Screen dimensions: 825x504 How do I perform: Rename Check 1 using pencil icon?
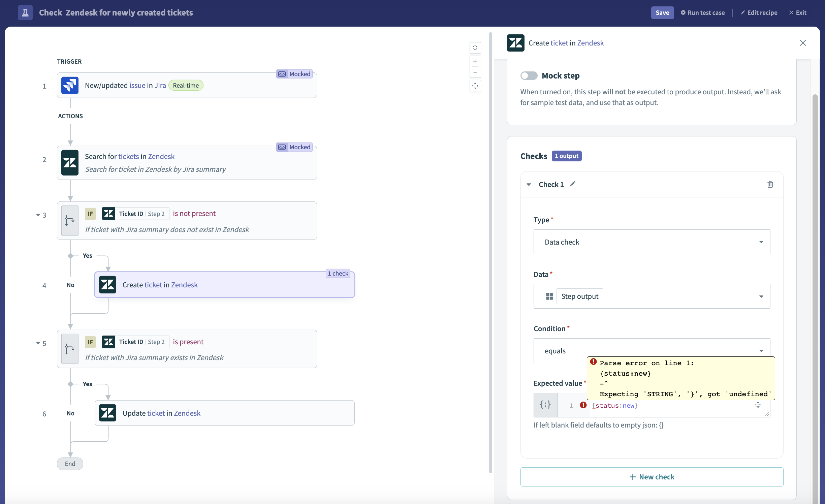coord(573,184)
